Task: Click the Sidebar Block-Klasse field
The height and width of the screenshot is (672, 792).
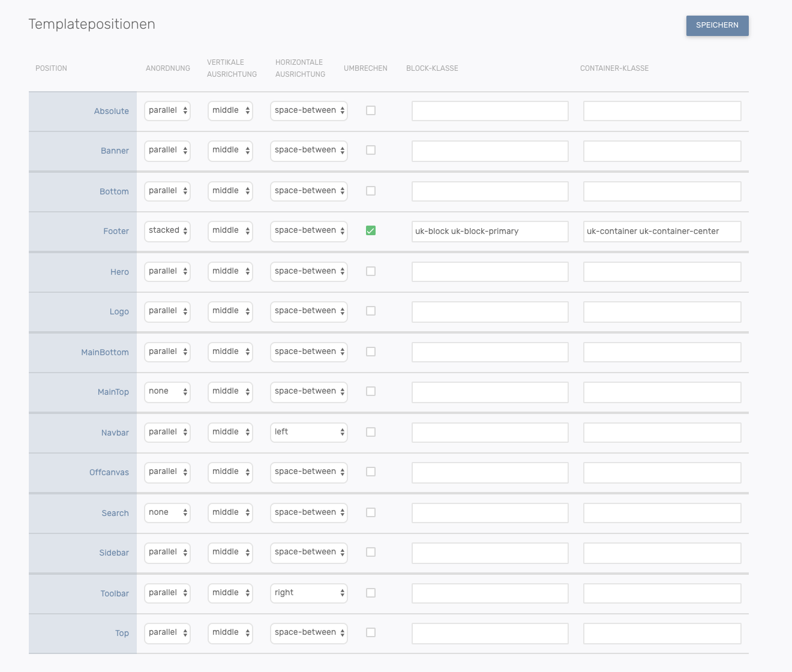Action: click(x=490, y=553)
